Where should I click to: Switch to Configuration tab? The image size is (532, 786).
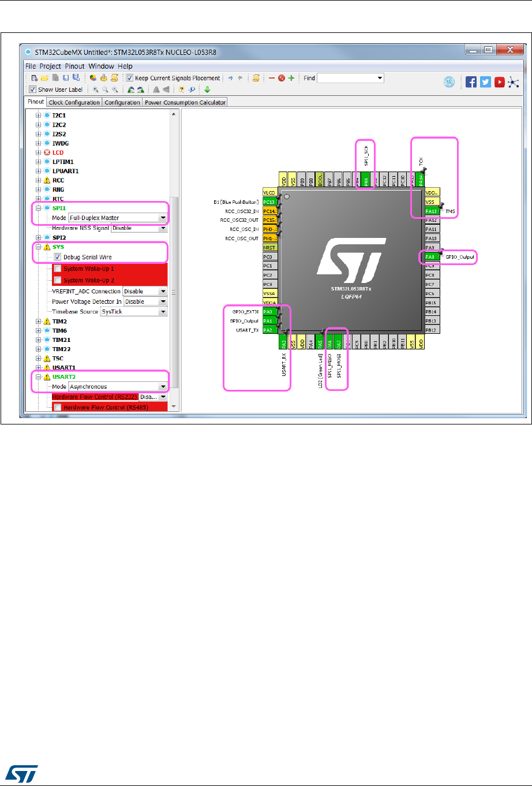point(122,102)
